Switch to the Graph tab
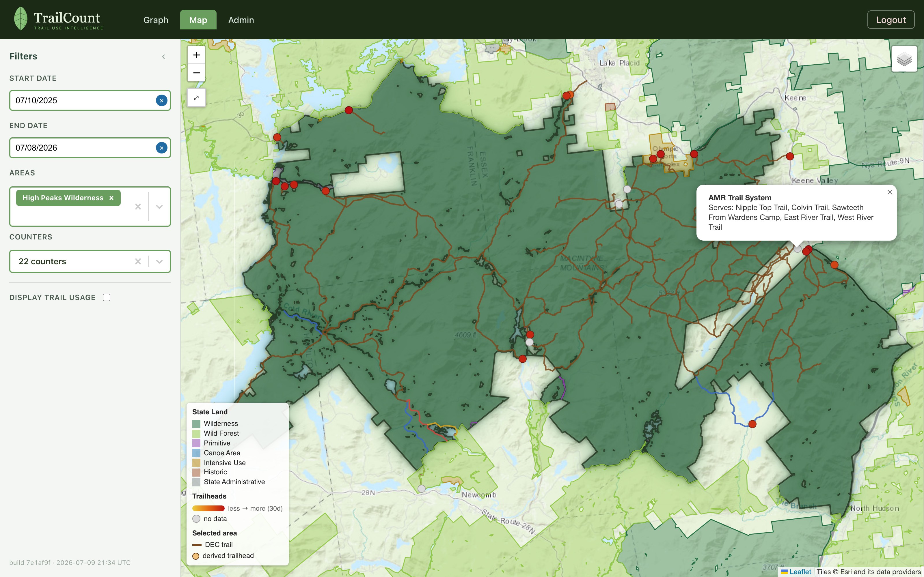The width and height of the screenshot is (924, 577). pyautogui.click(x=156, y=20)
